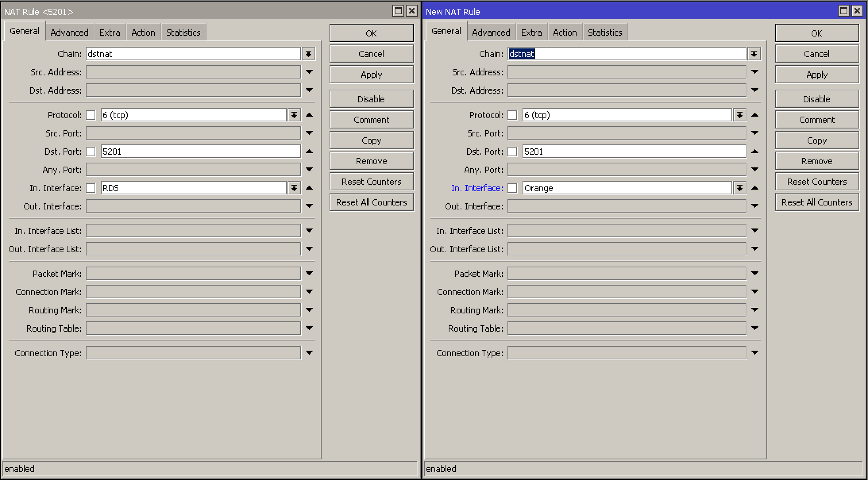
Task: Expand Connection Type field in NAT Rule <5201>
Action: coord(309,353)
